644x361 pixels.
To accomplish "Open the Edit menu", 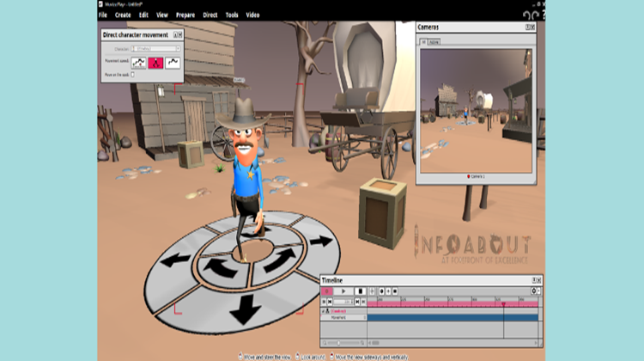I will coord(143,15).
